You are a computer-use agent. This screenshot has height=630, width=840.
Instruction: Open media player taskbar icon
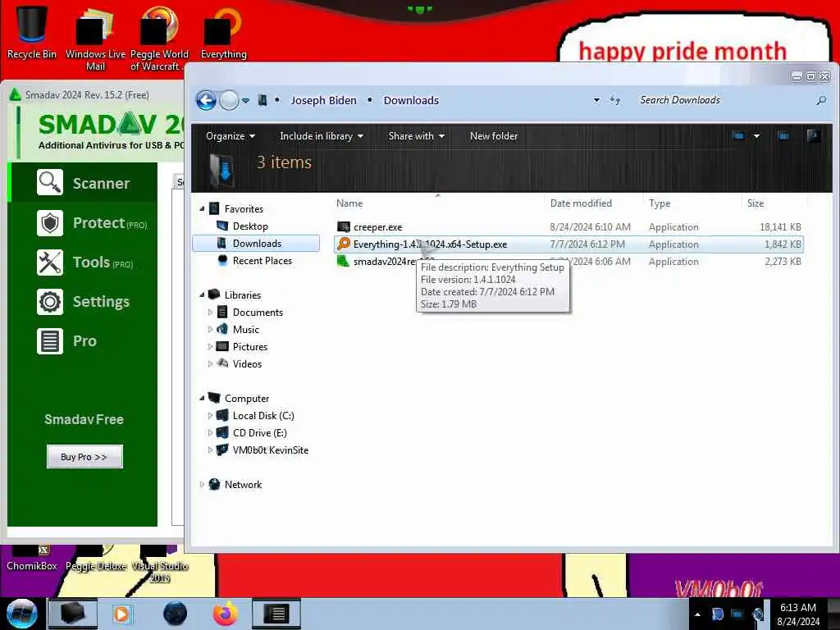[121, 614]
